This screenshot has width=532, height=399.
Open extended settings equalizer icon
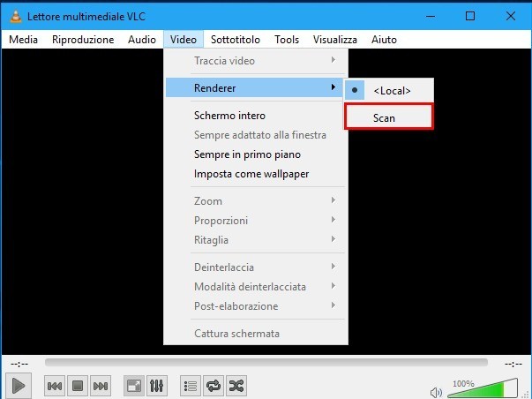click(x=157, y=386)
